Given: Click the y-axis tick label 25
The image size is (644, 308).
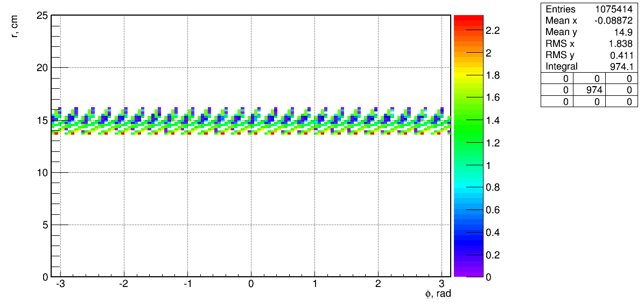Looking at the screenshot, I should (x=43, y=15).
